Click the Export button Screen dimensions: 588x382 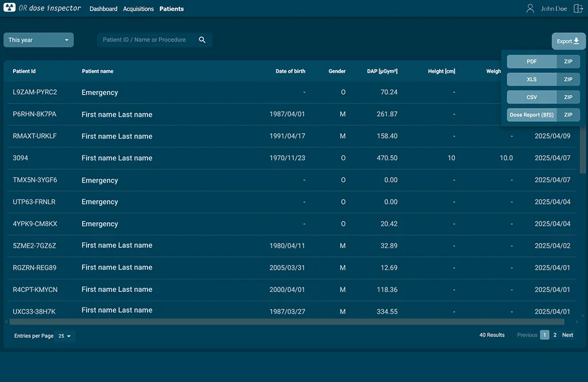(x=568, y=41)
